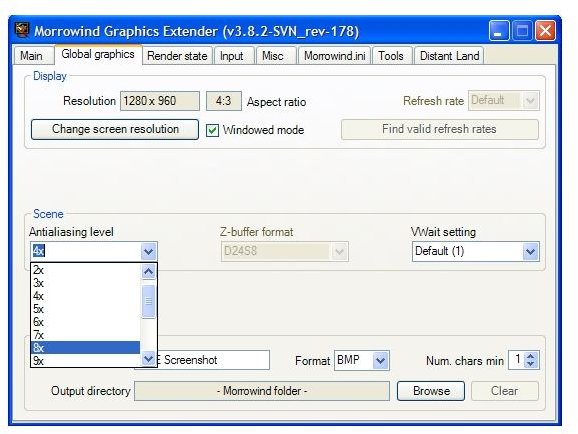Viewport: 578px width, 434px height.
Task: Click the Antialiasing level field showing 4x
Action: (x=86, y=251)
